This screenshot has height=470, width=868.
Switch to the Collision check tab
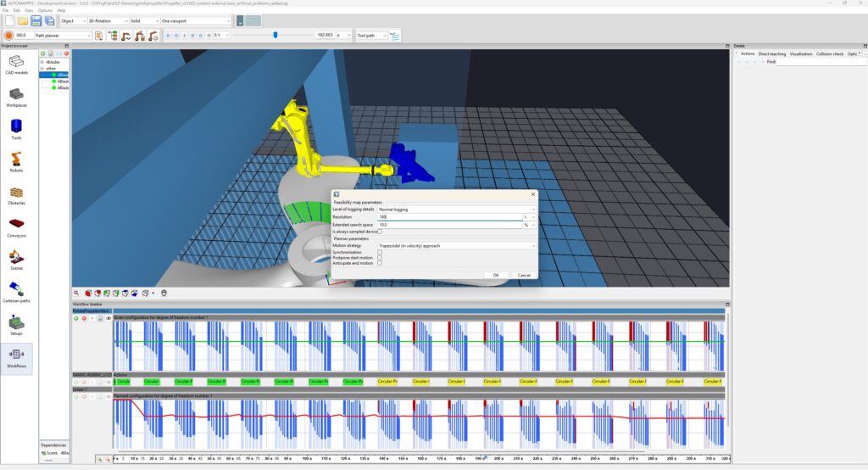pyautogui.click(x=829, y=53)
